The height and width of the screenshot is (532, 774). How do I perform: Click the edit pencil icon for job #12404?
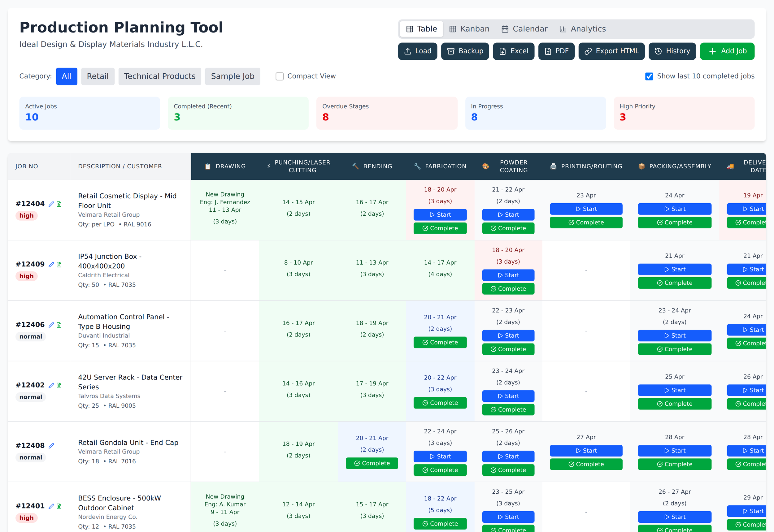coord(52,204)
